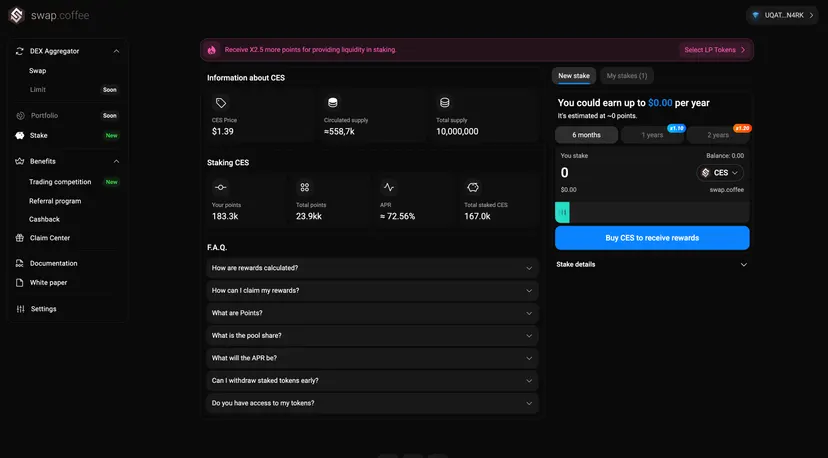Expand 'Can I withdraw staked tokens early?'
Image resolution: width=828 pixels, height=458 pixels.
[x=372, y=381]
